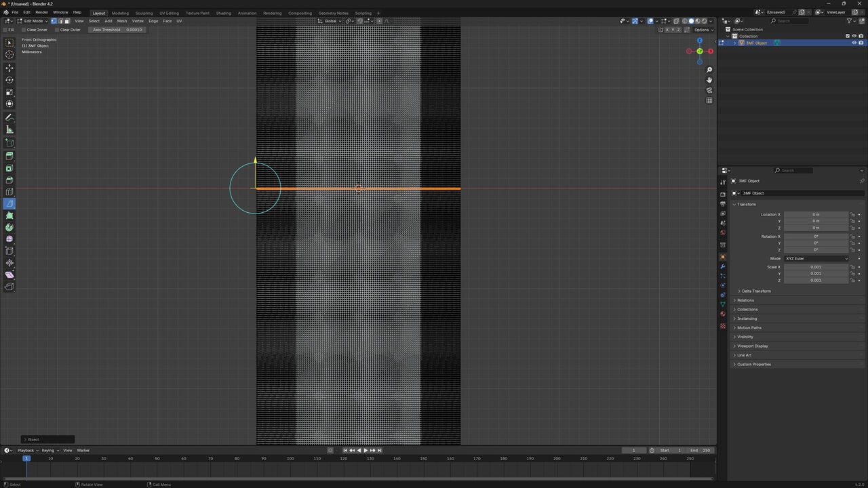Screen dimensions: 868x488
Task: Activate the Cursor tool in toolbar
Action: (9, 55)
